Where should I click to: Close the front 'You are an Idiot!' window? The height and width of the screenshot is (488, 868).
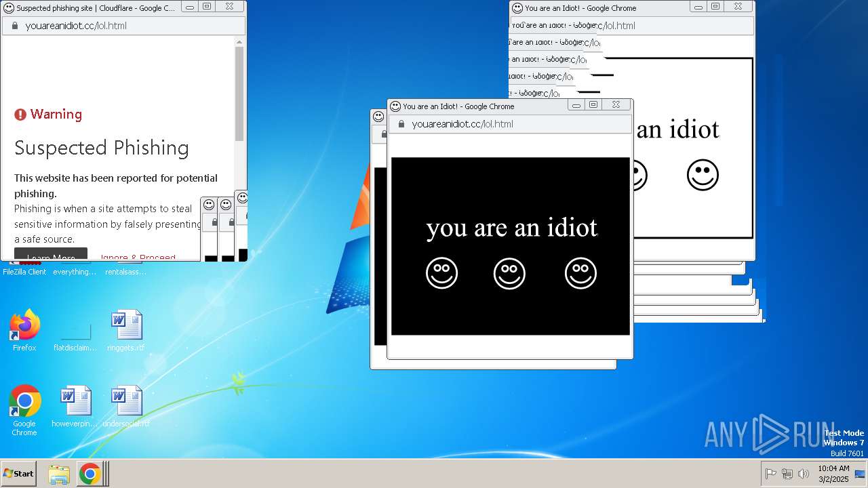point(616,105)
